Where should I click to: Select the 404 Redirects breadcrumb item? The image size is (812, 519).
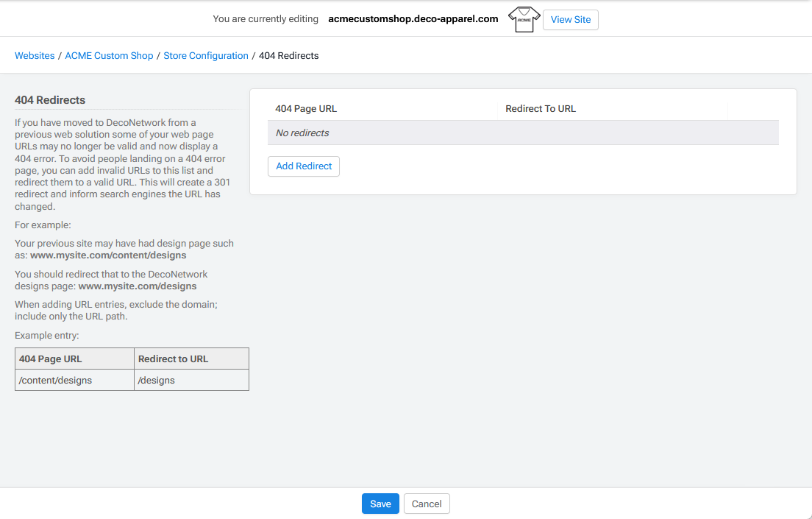[288, 55]
